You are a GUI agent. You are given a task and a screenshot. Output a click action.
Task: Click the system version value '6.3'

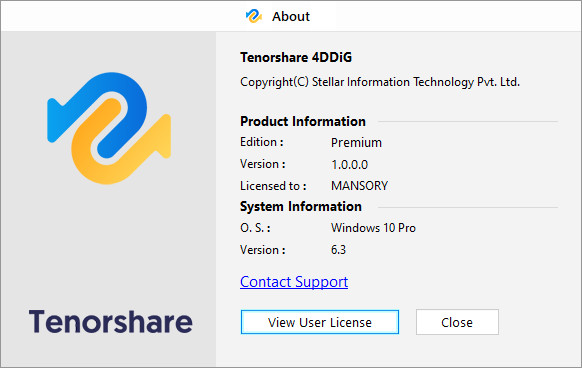[x=338, y=250]
